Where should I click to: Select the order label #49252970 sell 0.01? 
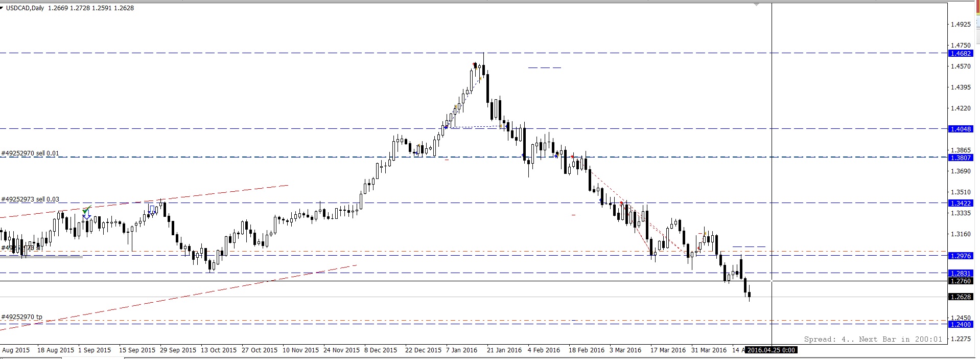click(30, 153)
